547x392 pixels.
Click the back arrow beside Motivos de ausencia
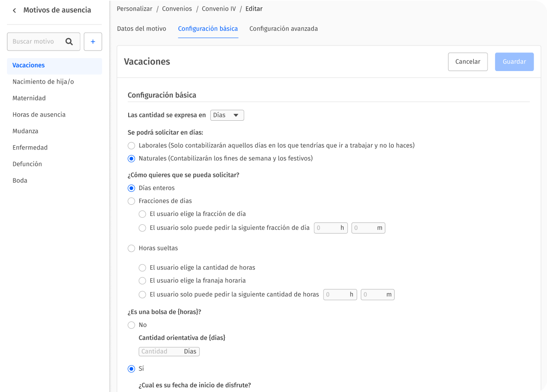point(14,10)
